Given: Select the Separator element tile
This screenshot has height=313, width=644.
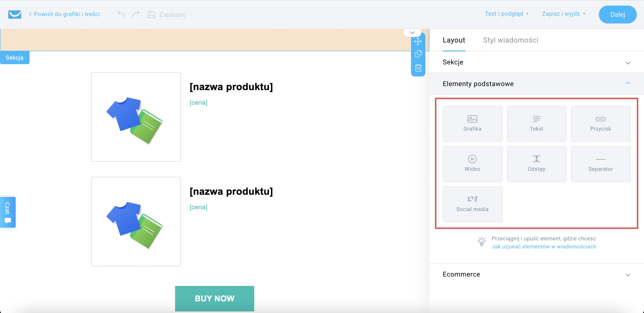Looking at the screenshot, I should point(600,164).
